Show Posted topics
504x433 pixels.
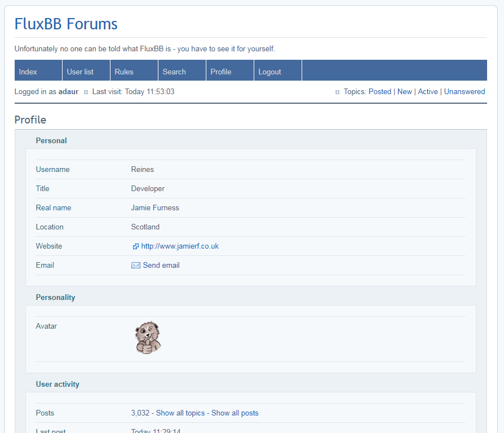[x=380, y=91]
